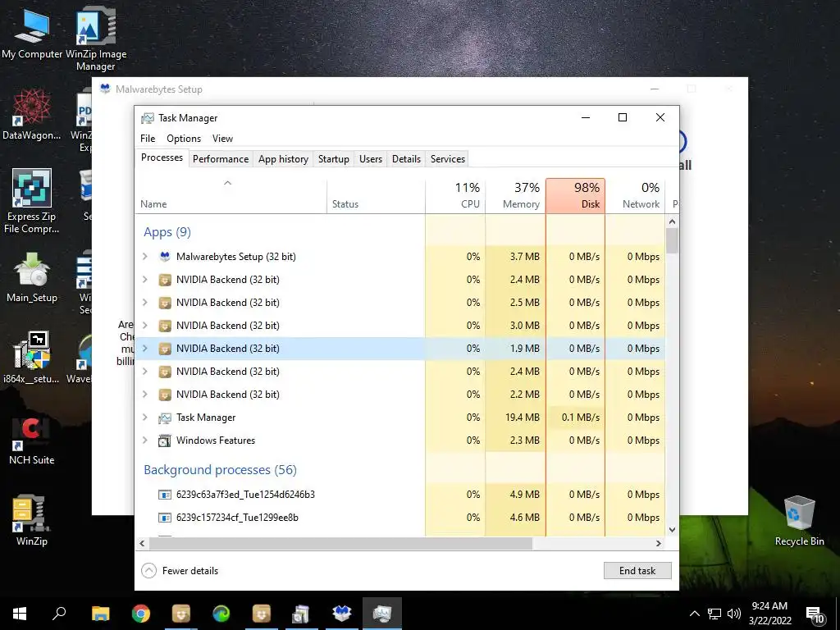Image resolution: width=840 pixels, height=630 pixels.
Task: Show hidden tray icons chevron
Action: (x=694, y=614)
